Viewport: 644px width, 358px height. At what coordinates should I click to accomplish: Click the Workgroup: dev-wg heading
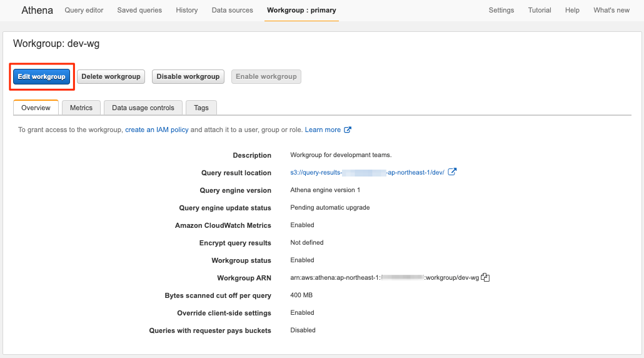click(x=56, y=44)
